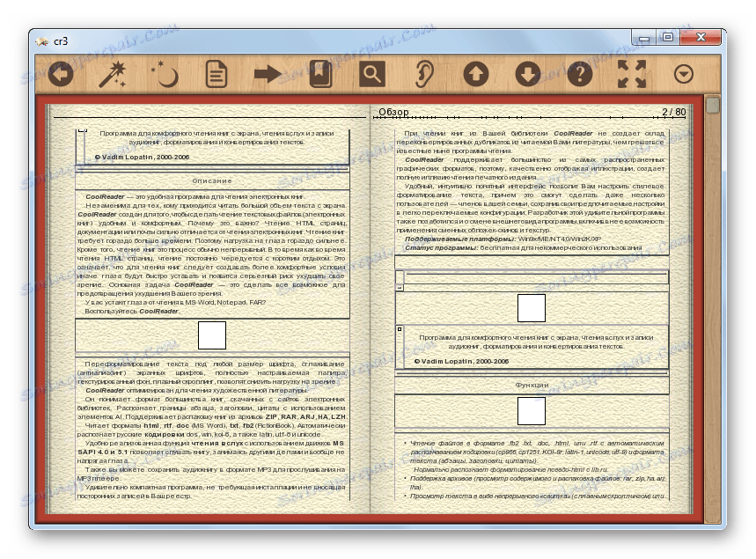This screenshot has height=559, width=756.
Task: Maximize the cr3 window
Action: point(668,38)
